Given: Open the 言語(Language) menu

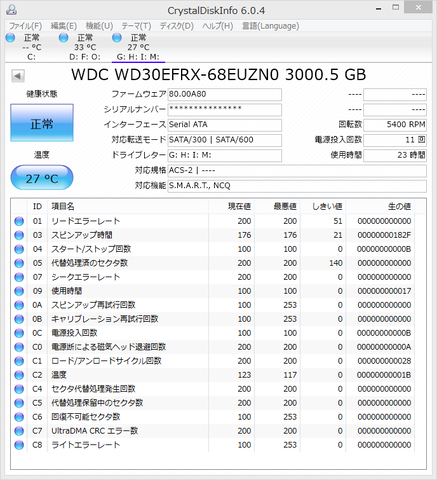Looking at the screenshot, I should coord(270,26).
